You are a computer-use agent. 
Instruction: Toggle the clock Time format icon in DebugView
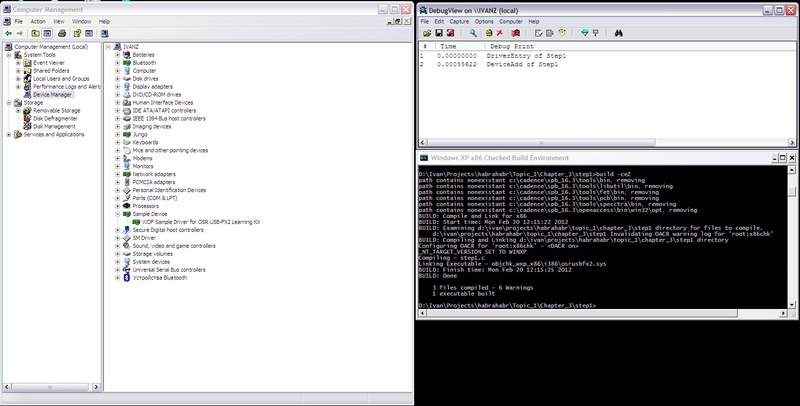tap(562, 33)
